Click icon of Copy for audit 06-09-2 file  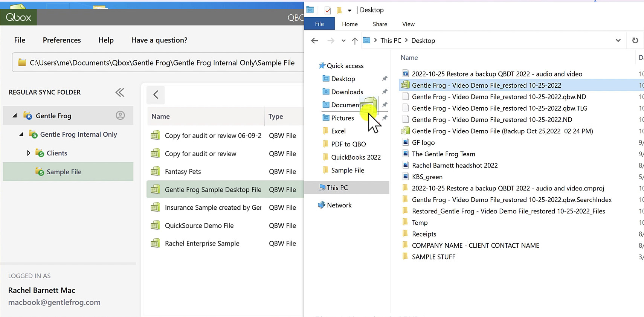pos(155,135)
